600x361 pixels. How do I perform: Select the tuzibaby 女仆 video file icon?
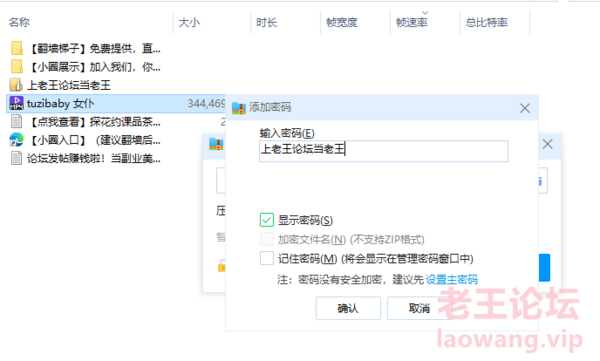point(16,103)
